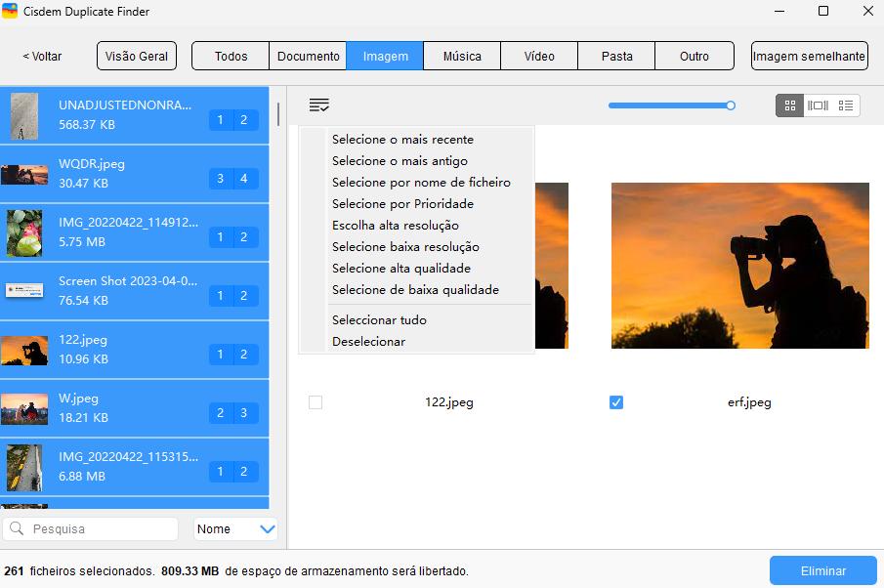The width and height of the screenshot is (884, 588).
Task: Click the Eliminar button
Action: pyautogui.click(x=821, y=569)
